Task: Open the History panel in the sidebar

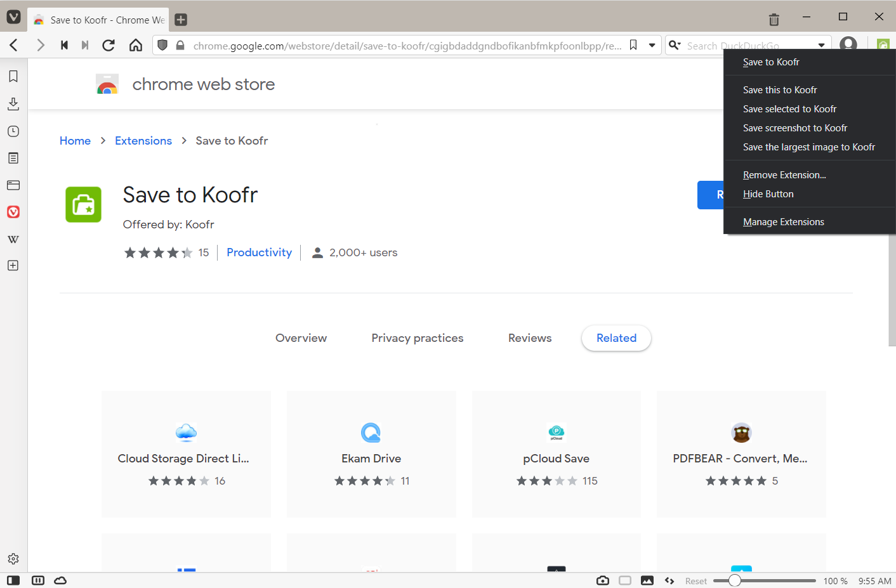Action: [x=13, y=131]
